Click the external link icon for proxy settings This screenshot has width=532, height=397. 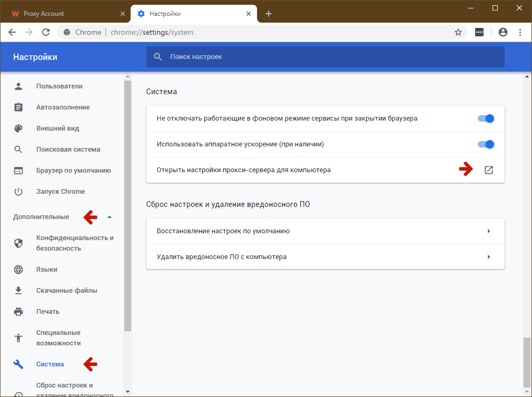click(489, 170)
